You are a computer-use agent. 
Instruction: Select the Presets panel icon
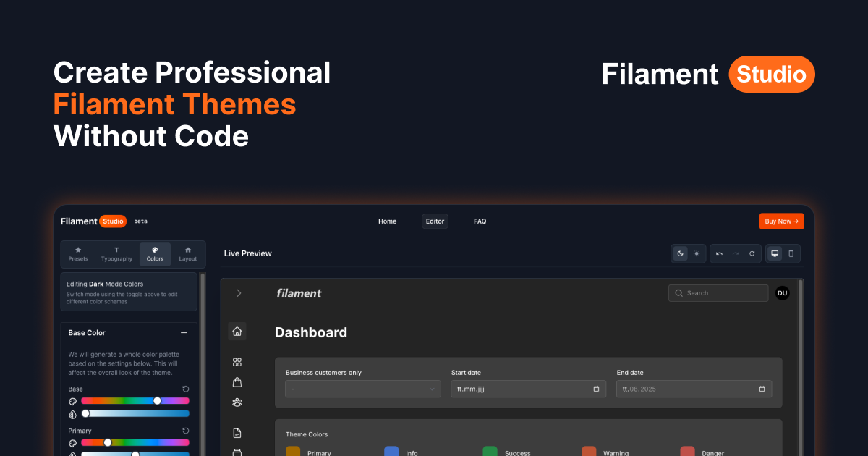pos(78,254)
